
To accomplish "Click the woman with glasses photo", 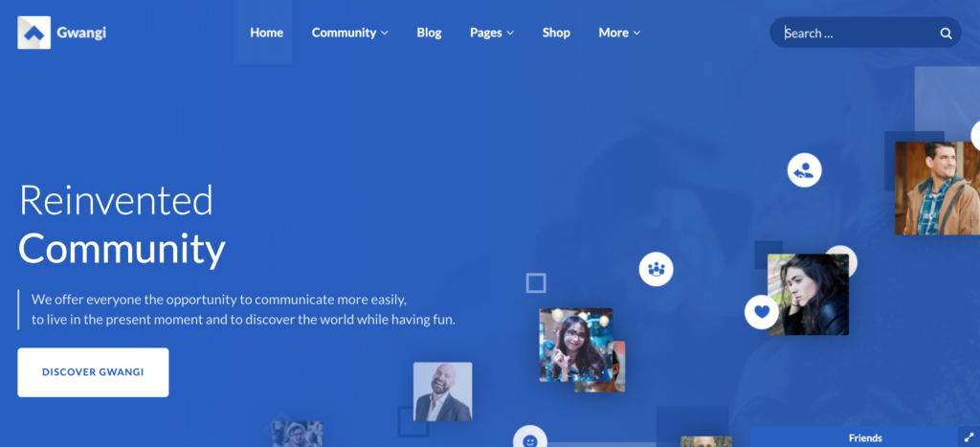I will click(x=575, y=345).
